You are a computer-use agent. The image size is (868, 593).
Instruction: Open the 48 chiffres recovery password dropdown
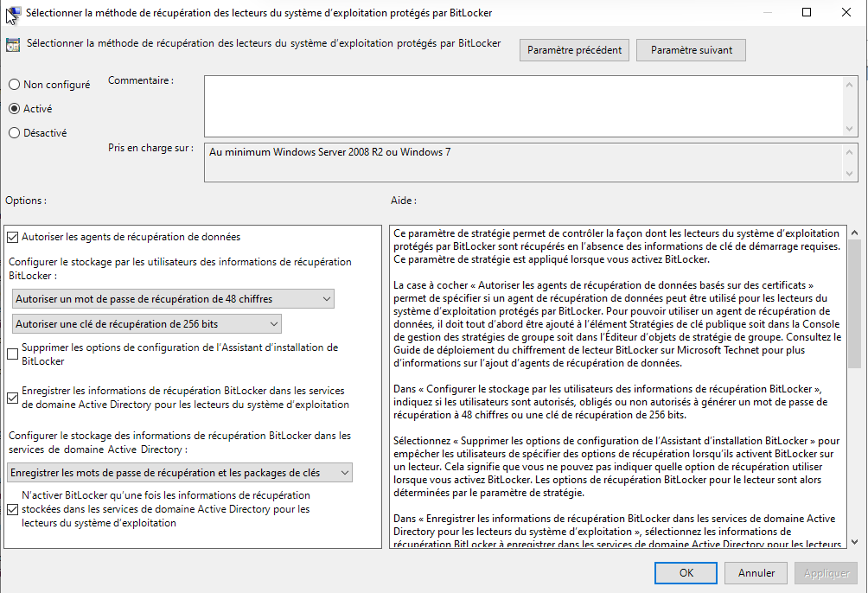click(x=173, y=299)
